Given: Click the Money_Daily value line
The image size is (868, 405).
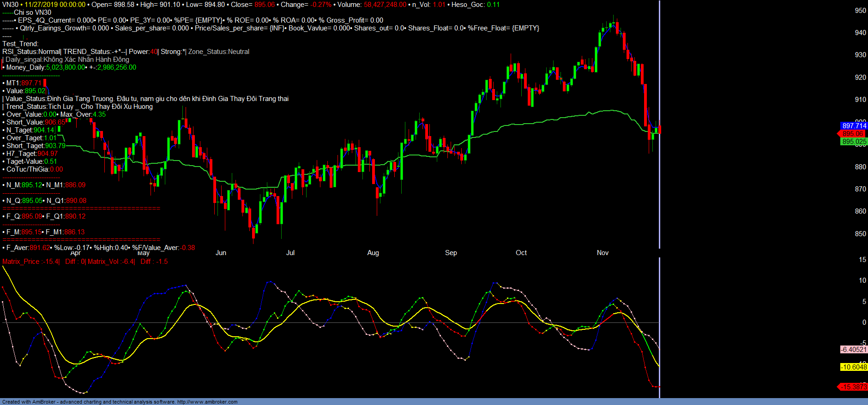Looking at the screenshot, I should point(69,67).
